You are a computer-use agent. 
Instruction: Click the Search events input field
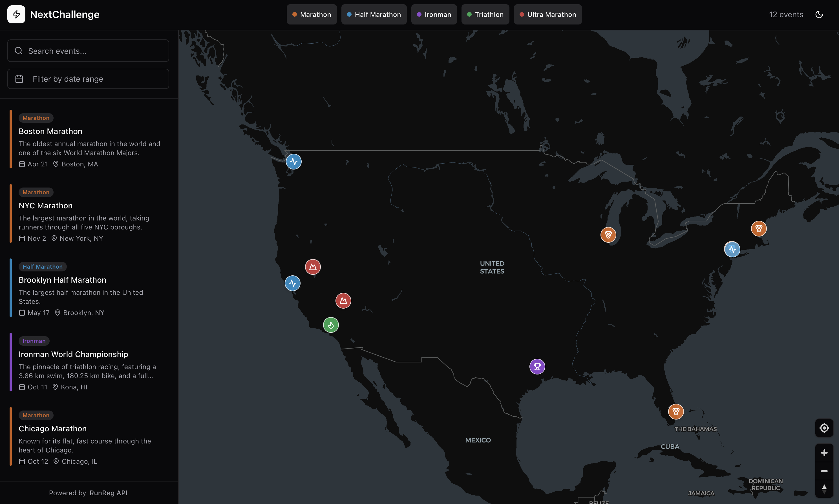click(88, 51)
